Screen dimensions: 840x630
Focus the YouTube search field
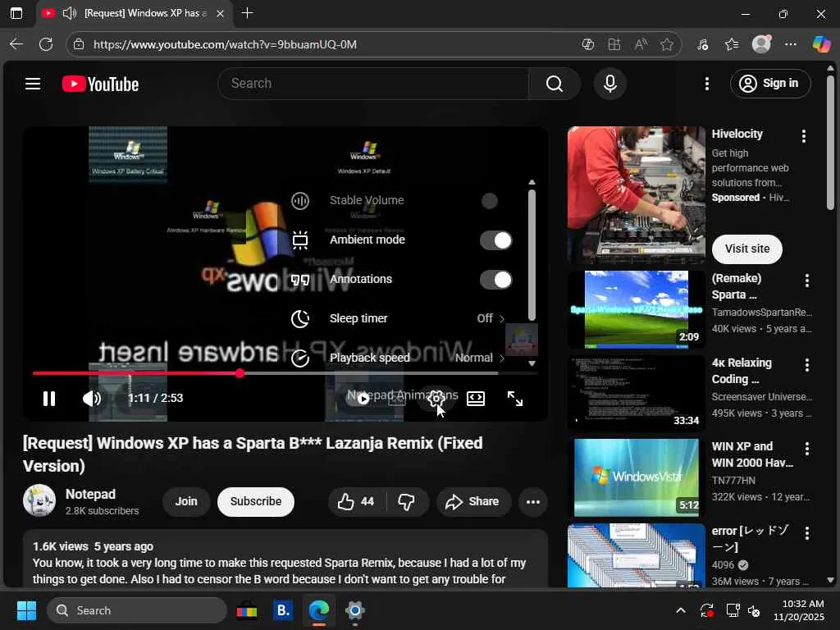(x=373, y=84)
